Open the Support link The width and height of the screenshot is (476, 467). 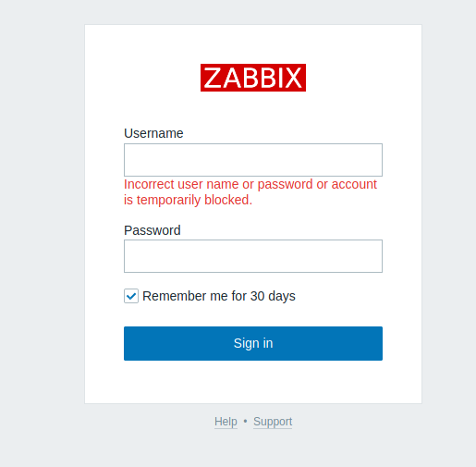click(273, 422)
